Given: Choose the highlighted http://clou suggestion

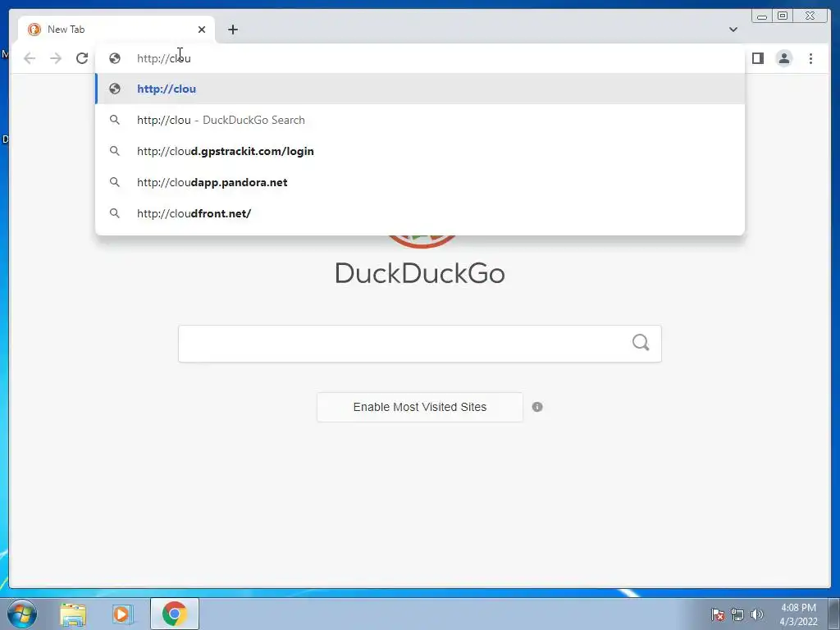Looking at the screenshot, I should [x=420, y=89].
